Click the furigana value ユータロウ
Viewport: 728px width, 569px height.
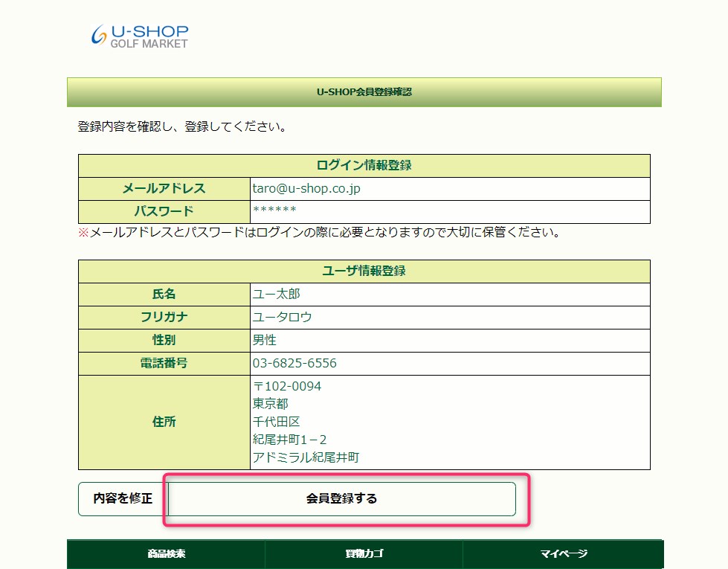click(x=282, y=318)
